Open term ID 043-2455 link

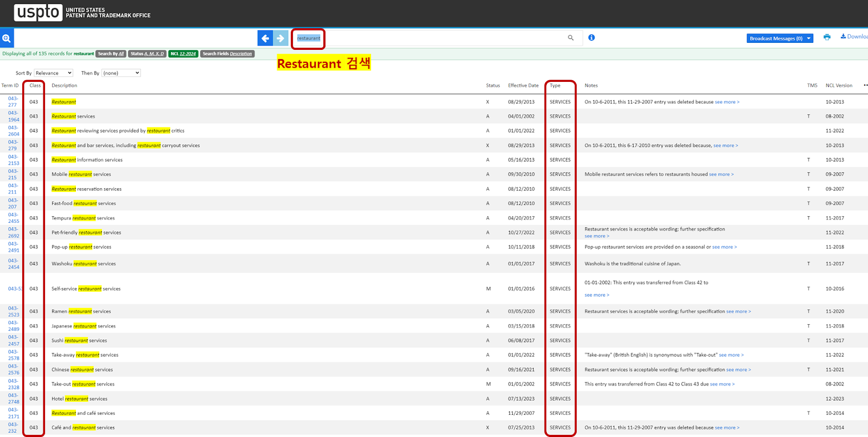coord(14,218)
